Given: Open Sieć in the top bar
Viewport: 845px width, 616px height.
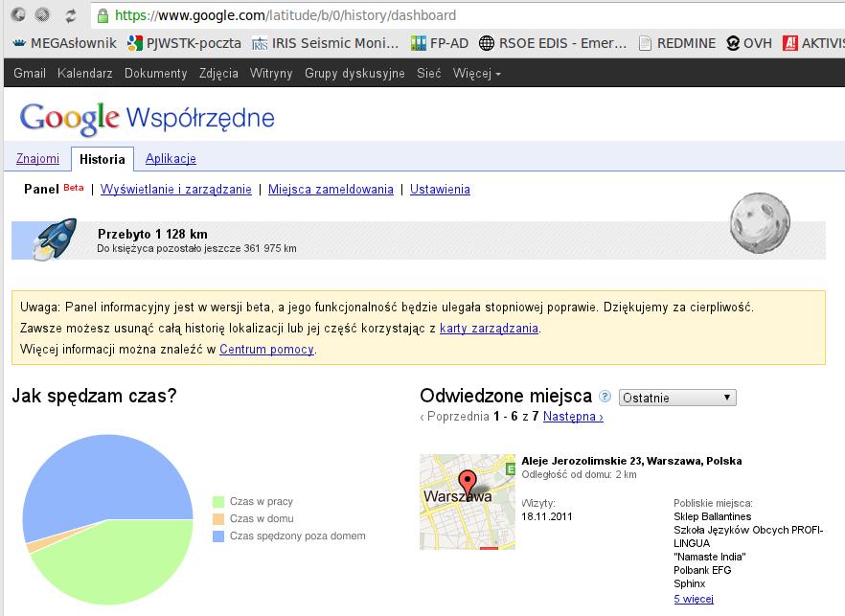Looking at the screenshot, I should click(429, 73).
